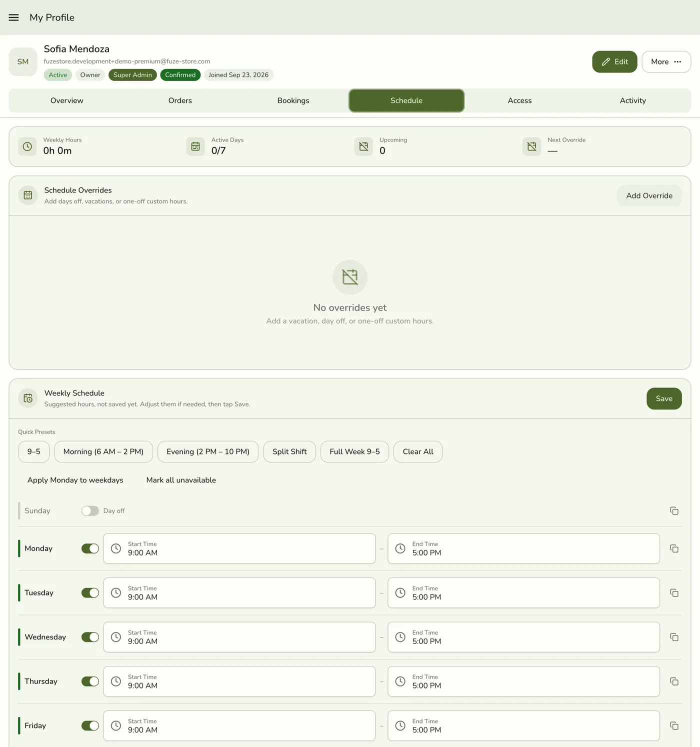This screenshot has width=700, height=747.
Task: Turn off the Monday availability toggle
Action: point(90,548)
